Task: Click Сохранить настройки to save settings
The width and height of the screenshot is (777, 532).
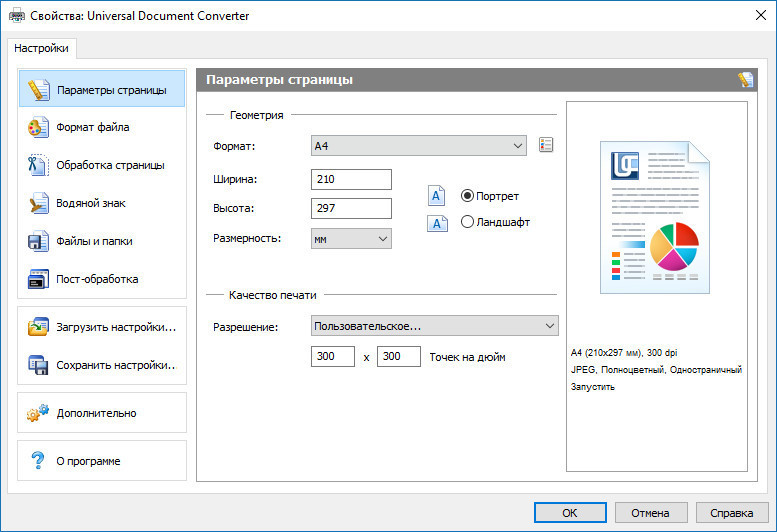Action: coord(102,365)
